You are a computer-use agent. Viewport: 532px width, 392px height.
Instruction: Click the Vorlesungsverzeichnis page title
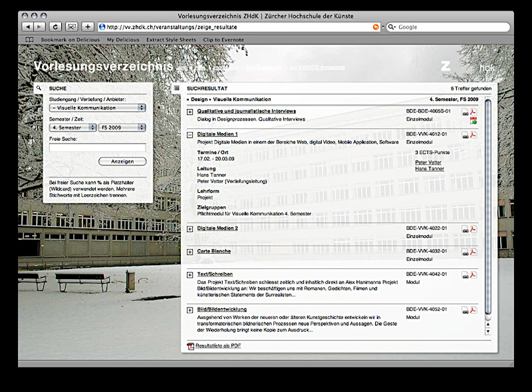tap(104, 66)
